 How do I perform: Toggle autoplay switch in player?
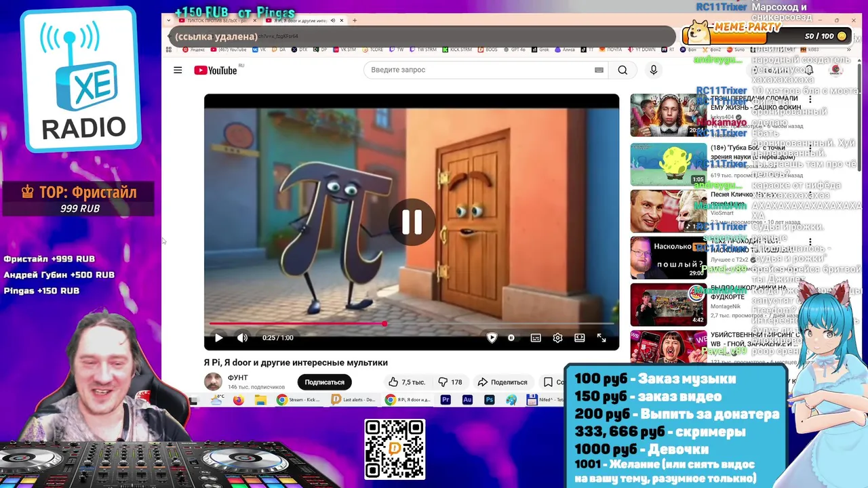(x=511, y=338)
